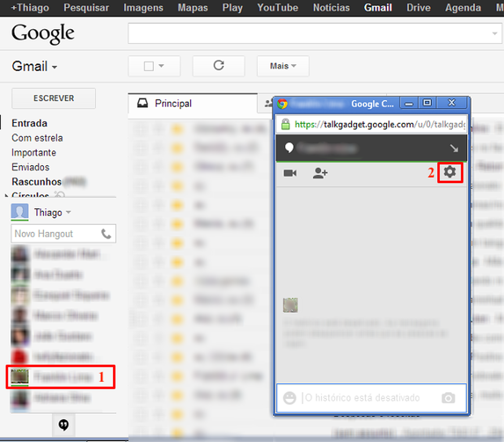The width and height of the screenshot is (504, 442).
Task: Open the Gmail product dropdown
Action: pos(34,66)
